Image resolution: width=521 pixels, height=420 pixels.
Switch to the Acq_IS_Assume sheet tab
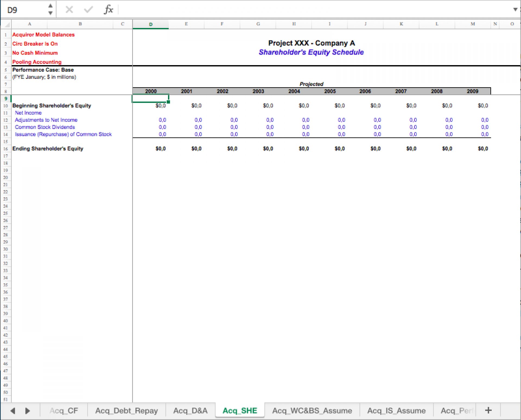[396, 411]
